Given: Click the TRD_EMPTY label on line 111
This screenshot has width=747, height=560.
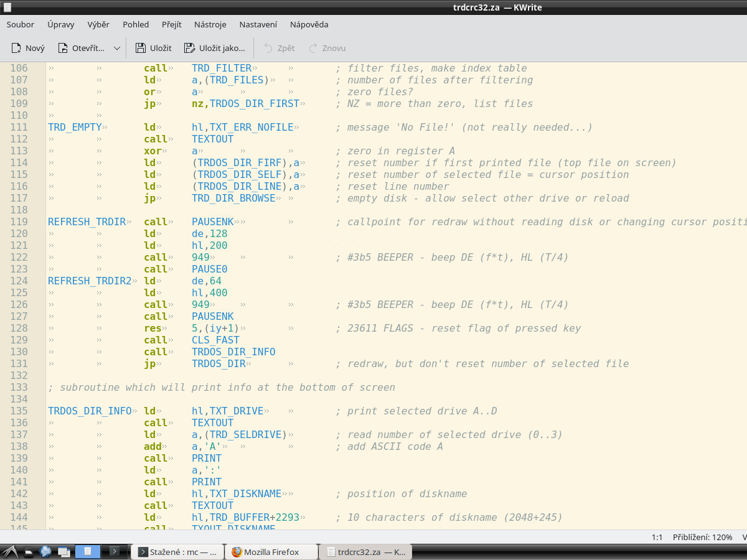Looking at the screenshot, I should tap(75, 128).
